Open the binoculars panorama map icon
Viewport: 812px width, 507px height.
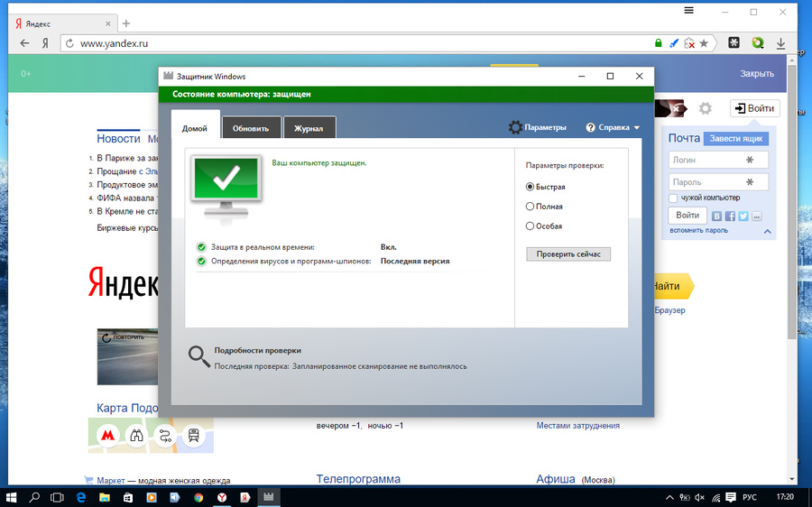coord(136,436)
